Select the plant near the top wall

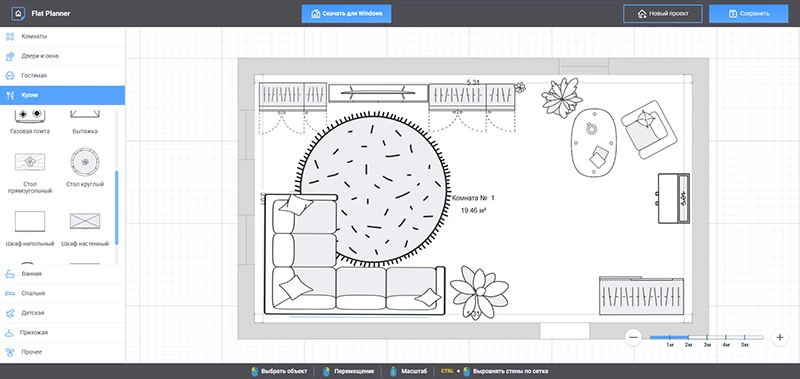562,97
